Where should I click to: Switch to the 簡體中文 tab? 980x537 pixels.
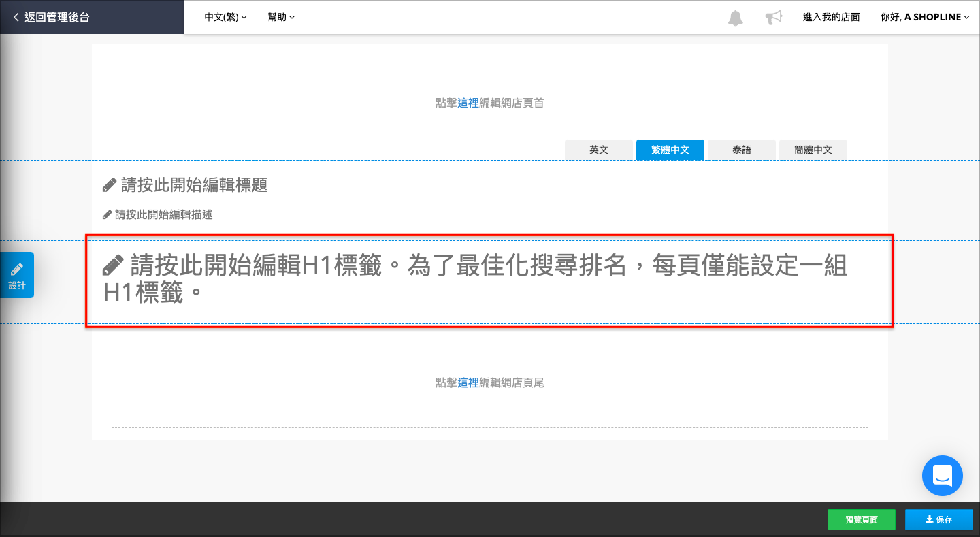click(x=813, y=150)
